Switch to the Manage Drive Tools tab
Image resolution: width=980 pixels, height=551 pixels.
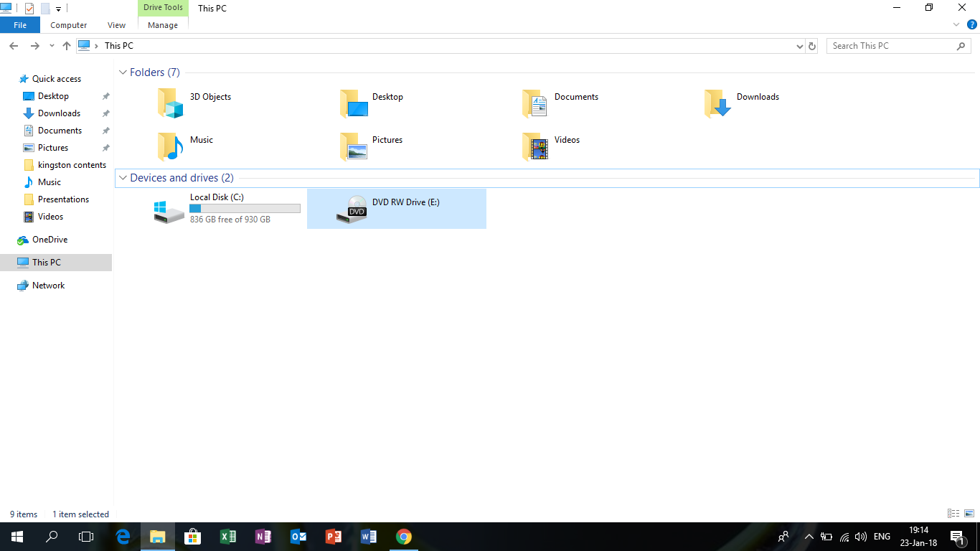coord(163,25)
